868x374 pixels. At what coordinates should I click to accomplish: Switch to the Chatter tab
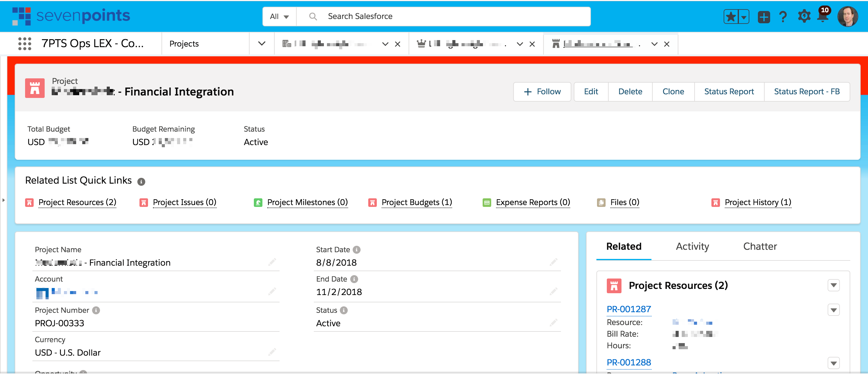point(759,246)
